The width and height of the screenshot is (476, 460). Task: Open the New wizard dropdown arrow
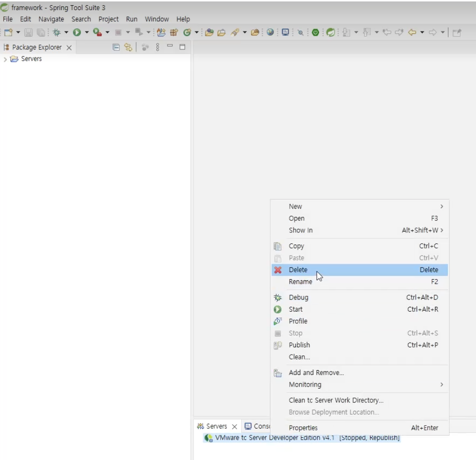[x=18, y=32]
